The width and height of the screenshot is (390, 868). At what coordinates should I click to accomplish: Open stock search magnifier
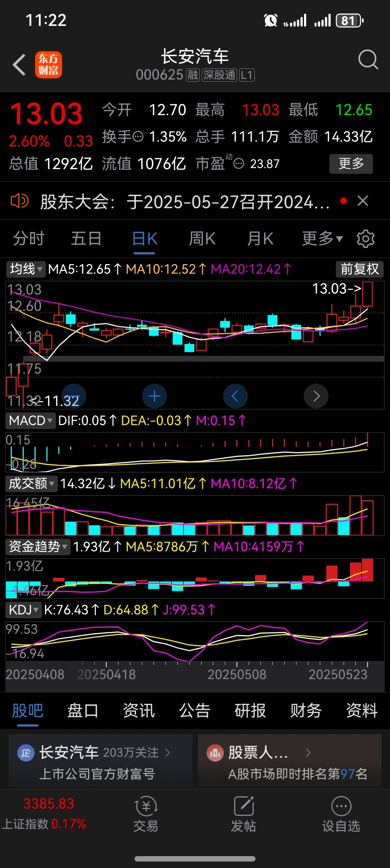(368, 59)
